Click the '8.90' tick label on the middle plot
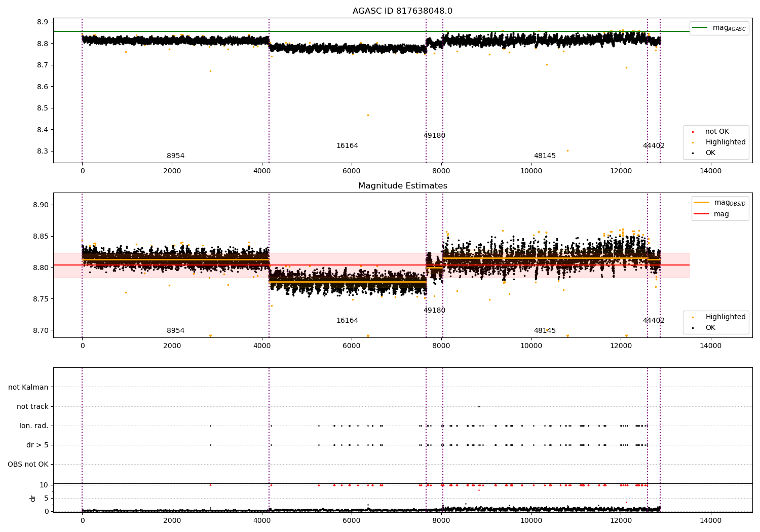This screenshot has height=532, width=760. click(40, 205)
